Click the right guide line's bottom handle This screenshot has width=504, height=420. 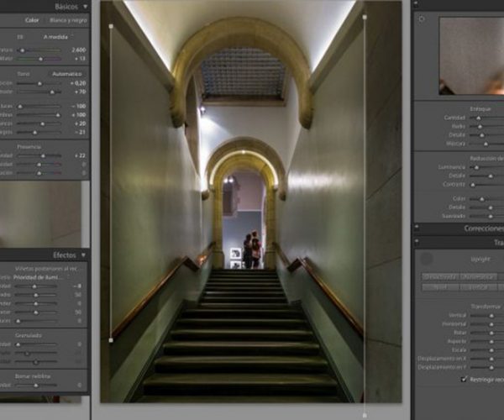tap(365, 416)
